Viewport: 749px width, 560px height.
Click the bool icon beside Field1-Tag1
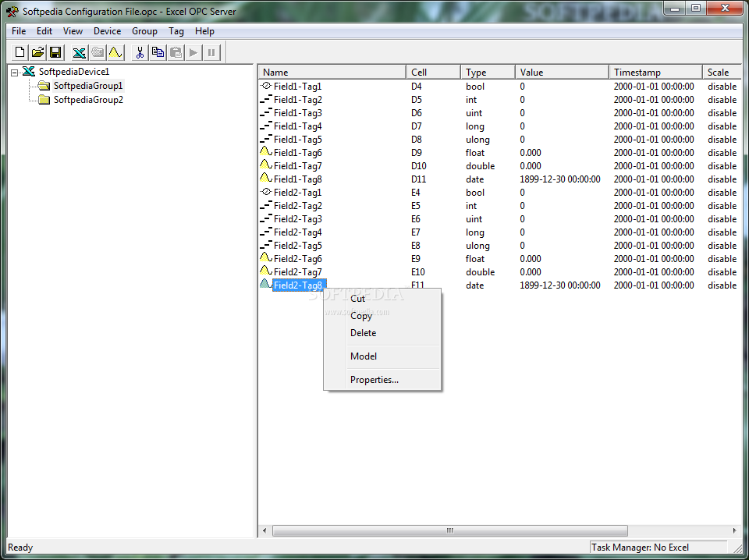pos(266,86)
